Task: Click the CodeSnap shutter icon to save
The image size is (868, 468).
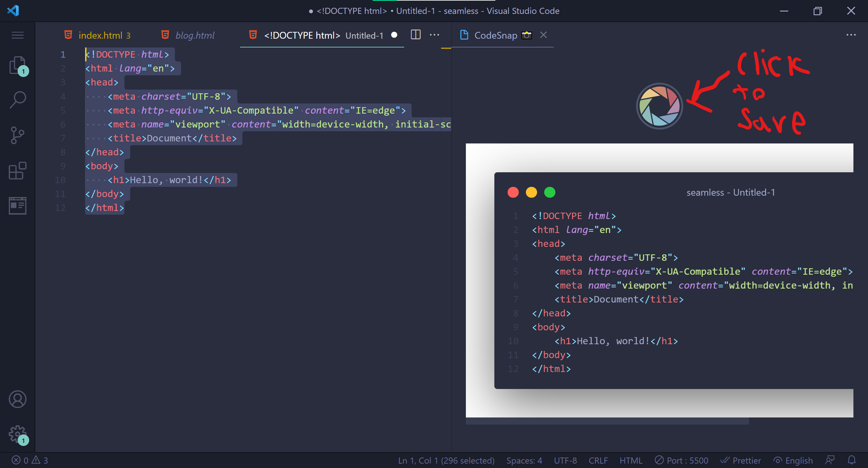Action: pyautogui.click(x=659, y=106)
